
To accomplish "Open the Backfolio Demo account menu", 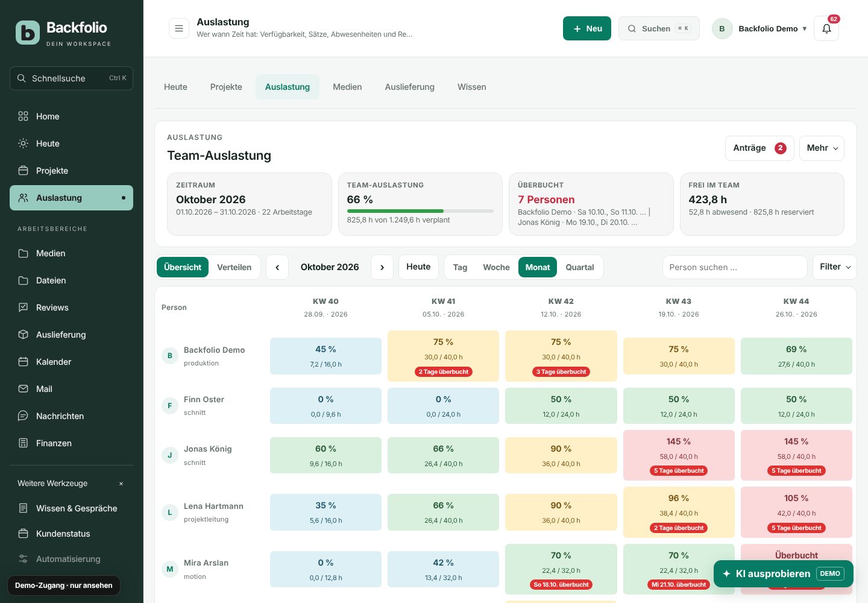I will [759, 28].
